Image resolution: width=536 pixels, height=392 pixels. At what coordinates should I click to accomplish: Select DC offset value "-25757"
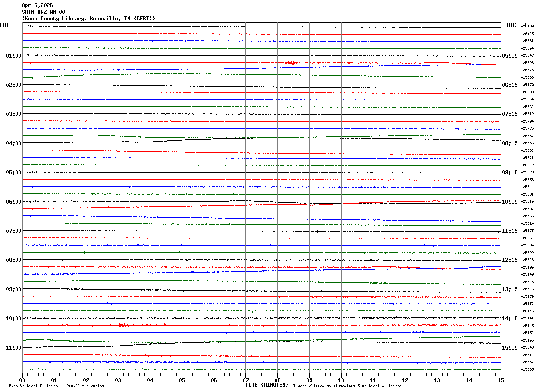[x=528, y=136]
